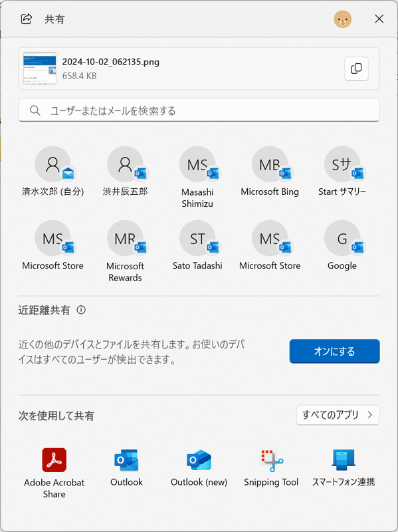Turn on nearby sharing with オンにする
This screenshot has width=398, height=532.
[x=335, y=351]
